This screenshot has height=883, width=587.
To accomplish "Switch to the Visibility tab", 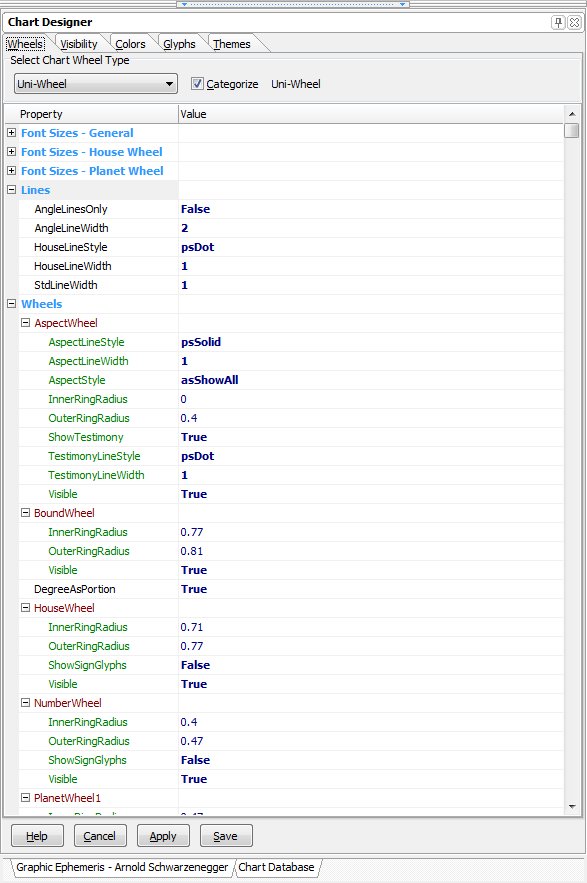I will [79, 44].
